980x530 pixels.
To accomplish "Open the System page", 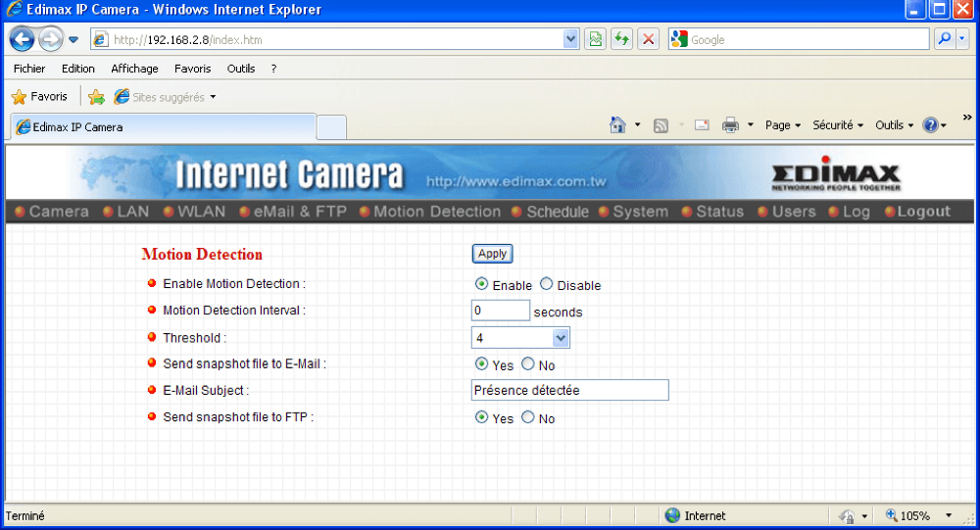I will click(x=633, y=212).
